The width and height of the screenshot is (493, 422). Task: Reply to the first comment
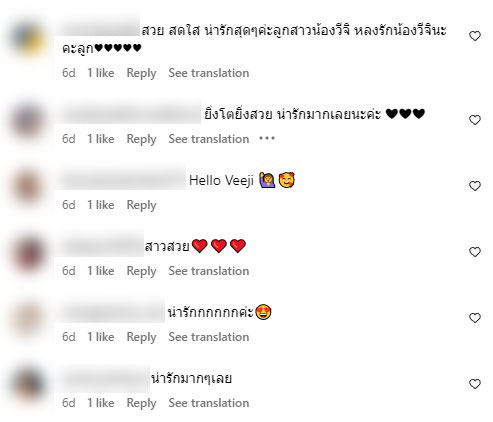(x=141, y=73)
